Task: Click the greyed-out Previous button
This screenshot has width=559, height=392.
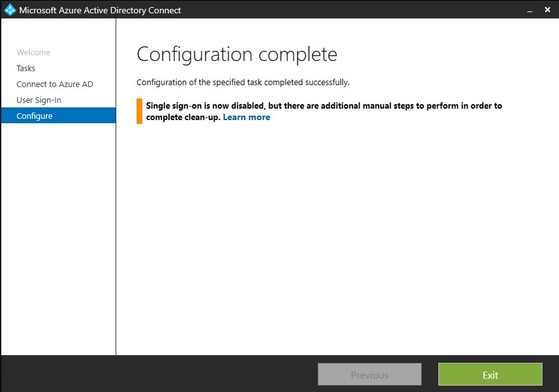Action: click(369, 375)
